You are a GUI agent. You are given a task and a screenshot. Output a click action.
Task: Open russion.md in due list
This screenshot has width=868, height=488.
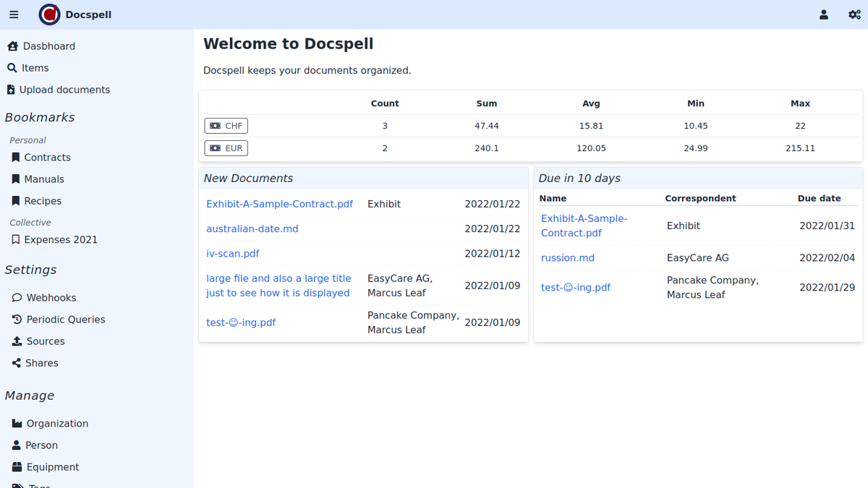tap(568, 258)
